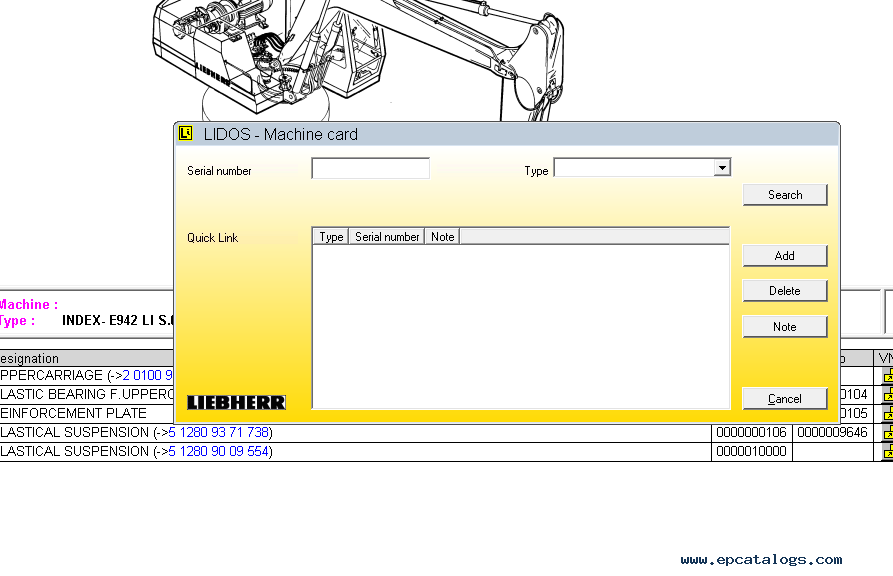
Task: Click the LIDOS icon in the dialog title bar
Action: click(186, 133)
